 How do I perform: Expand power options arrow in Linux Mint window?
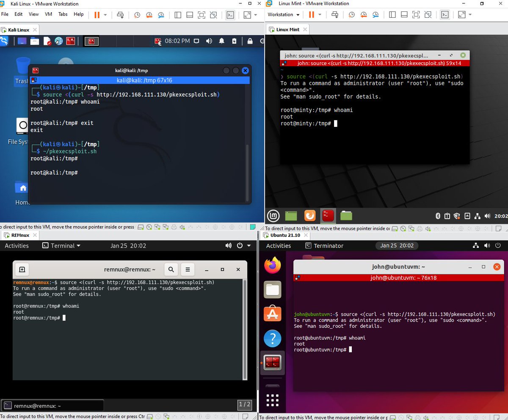pyautogui.click(x=320, y=15)
